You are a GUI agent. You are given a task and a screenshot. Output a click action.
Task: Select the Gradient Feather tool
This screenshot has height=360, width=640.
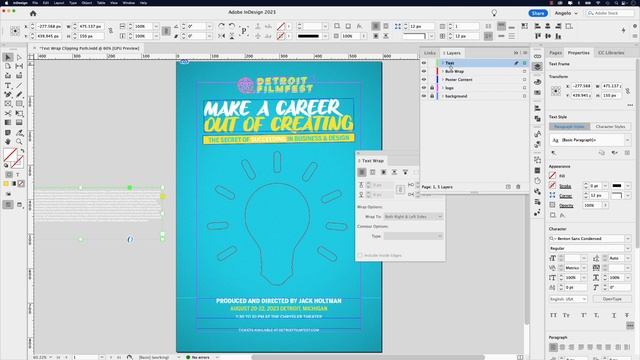(x=19, y=122)
